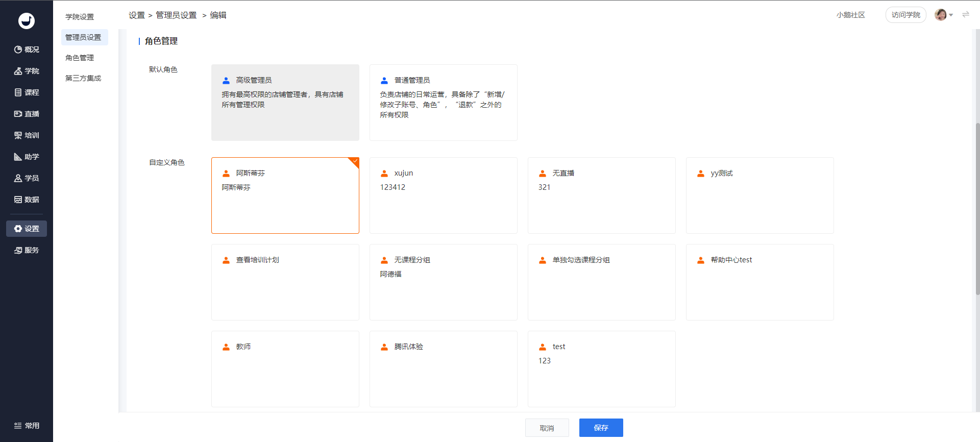Go to the 直播 live section
The image size is (980, 442).
27,114
